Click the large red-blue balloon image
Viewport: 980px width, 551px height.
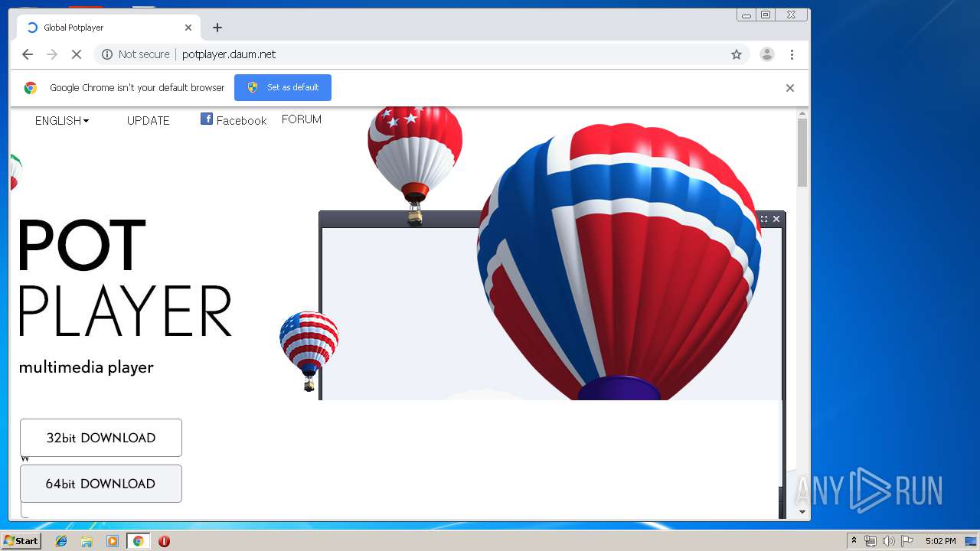[x=619, y=262]
